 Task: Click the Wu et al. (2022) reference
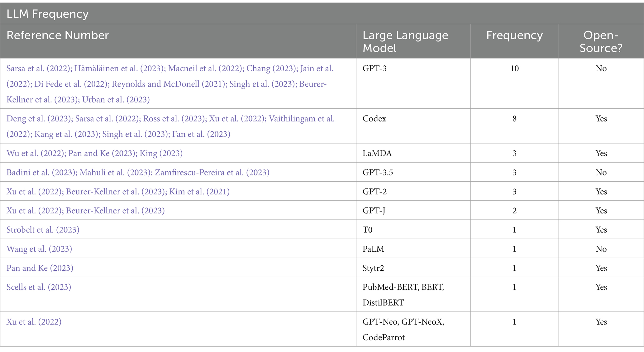point(36,153)
